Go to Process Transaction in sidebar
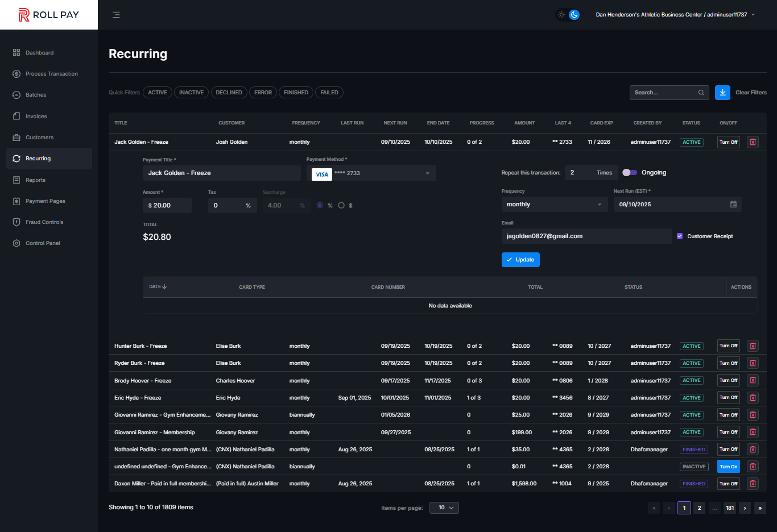Image resolution: width=777 pixels, height=532 pixels. [51, 74]
